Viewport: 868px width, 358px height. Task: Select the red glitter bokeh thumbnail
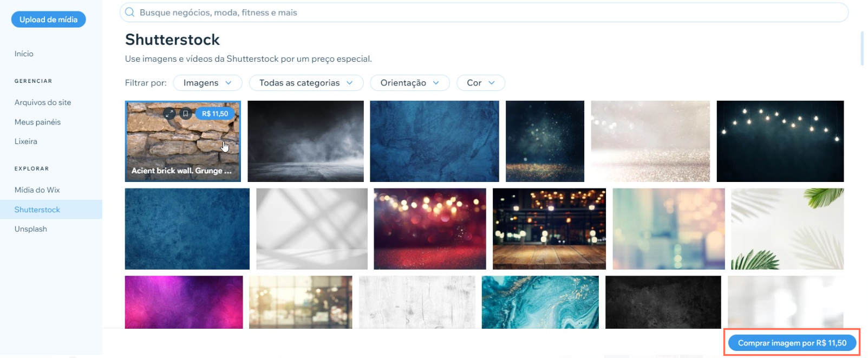[430, 229]
